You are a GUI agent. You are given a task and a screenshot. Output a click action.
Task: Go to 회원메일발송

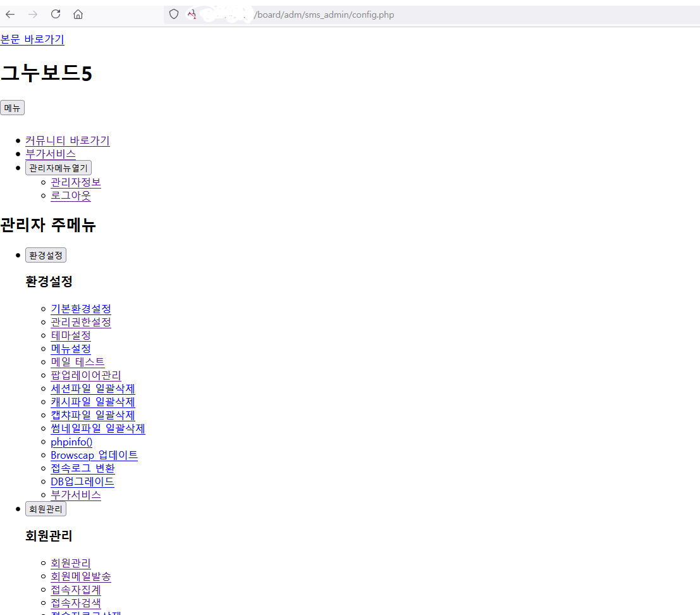[81, 577]
